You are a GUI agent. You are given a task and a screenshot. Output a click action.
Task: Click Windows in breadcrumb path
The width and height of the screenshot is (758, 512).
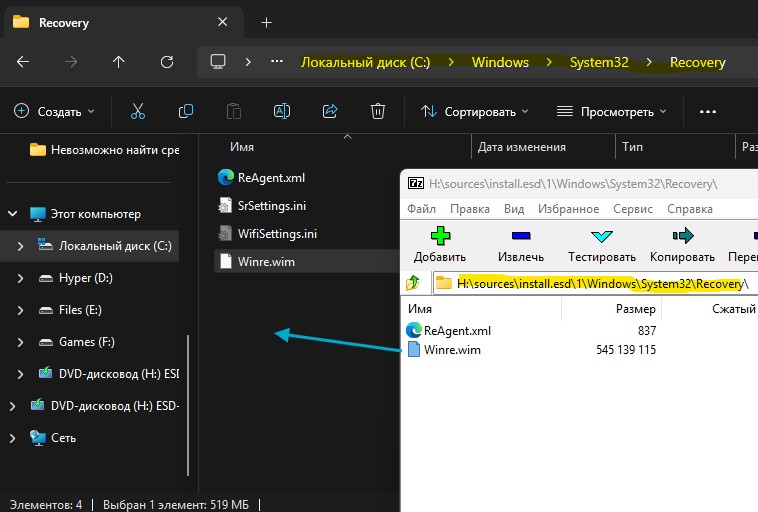pos(500,62)
